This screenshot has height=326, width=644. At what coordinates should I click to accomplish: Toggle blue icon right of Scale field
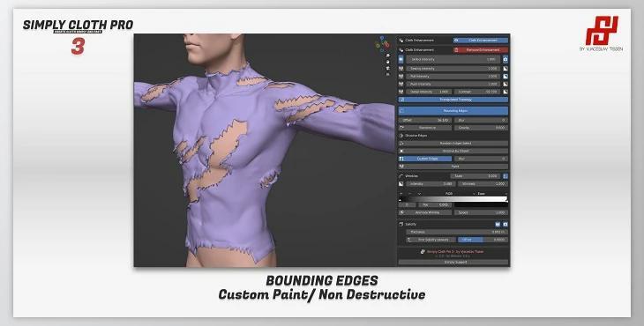[505, 176]
